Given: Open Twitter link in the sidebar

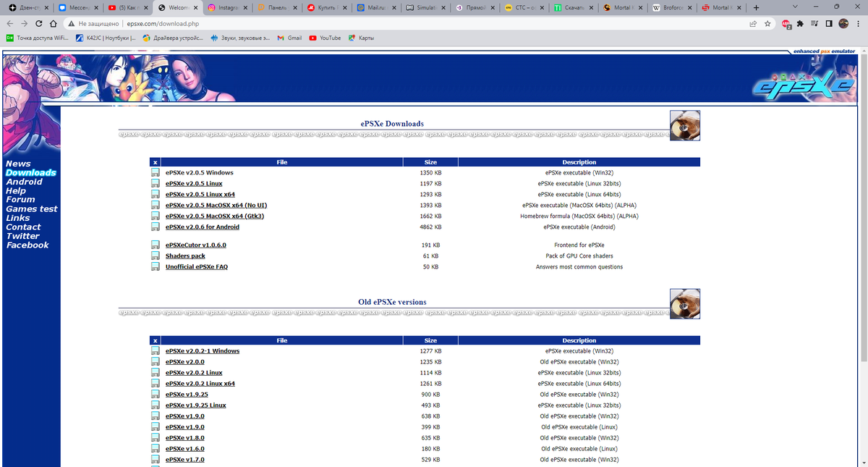Looking at the screenshot, I should (x=22, y=236).
